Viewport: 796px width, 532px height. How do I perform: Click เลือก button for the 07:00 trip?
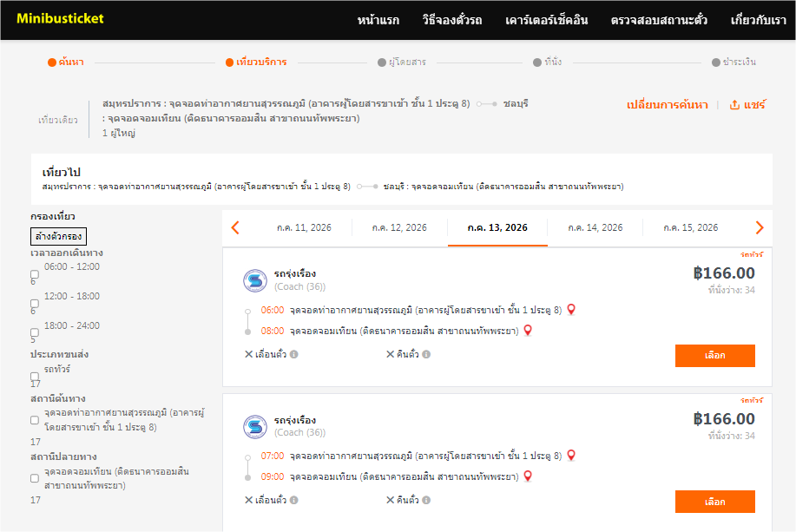(714, 502)
